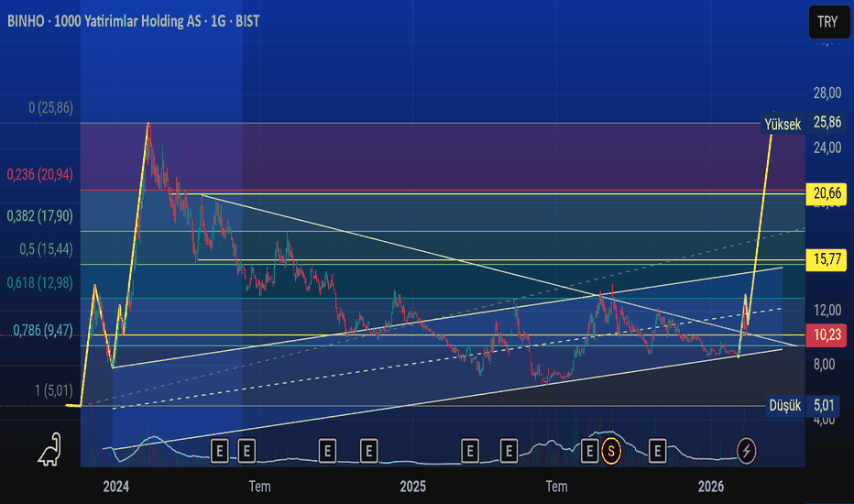Click the 8,00 price axis tick
This screenshot has width=854, height=504.
824,365
